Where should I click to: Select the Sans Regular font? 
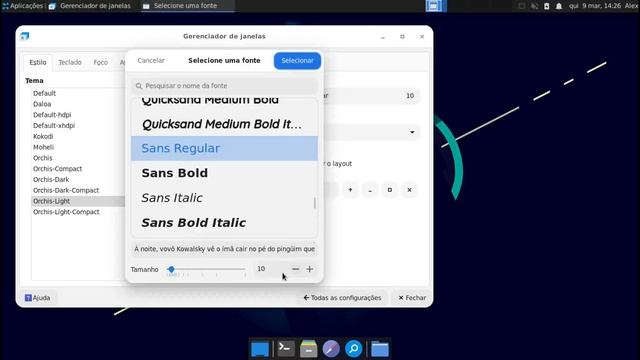click(224, 148)
